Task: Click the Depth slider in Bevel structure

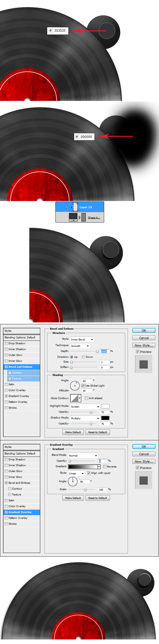Action: 84,351
